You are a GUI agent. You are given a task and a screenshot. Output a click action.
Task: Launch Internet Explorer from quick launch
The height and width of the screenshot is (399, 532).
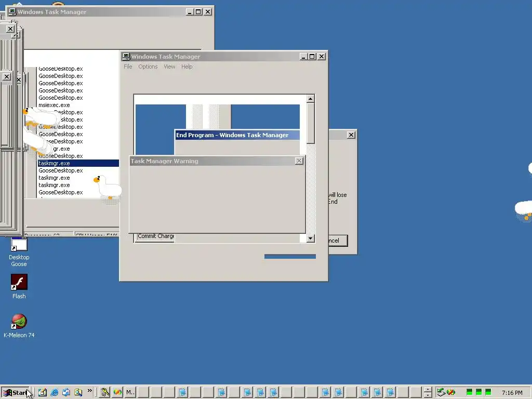(x=54, y=392)
